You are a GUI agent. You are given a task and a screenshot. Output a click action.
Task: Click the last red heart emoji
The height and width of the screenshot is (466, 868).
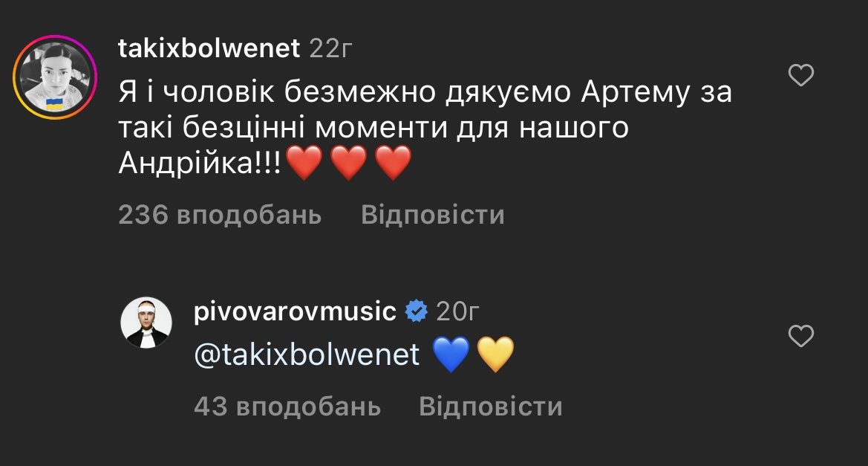[x=393, y=164]
